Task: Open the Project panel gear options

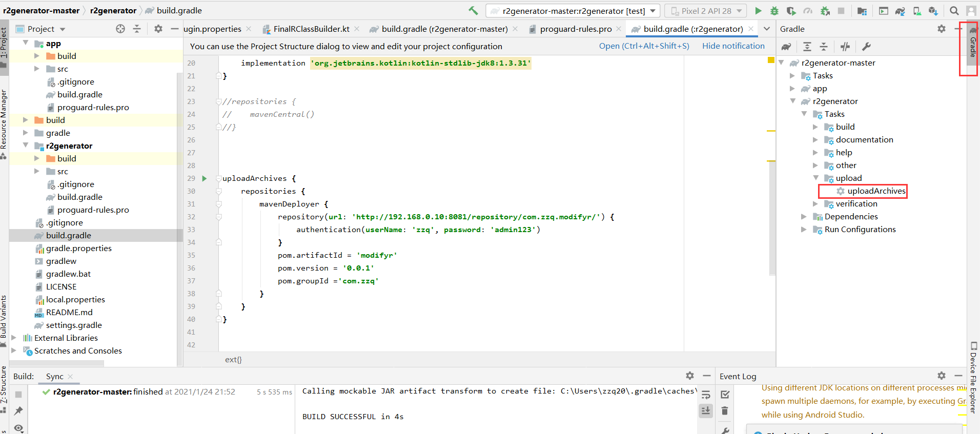Action: pos(158,29)
